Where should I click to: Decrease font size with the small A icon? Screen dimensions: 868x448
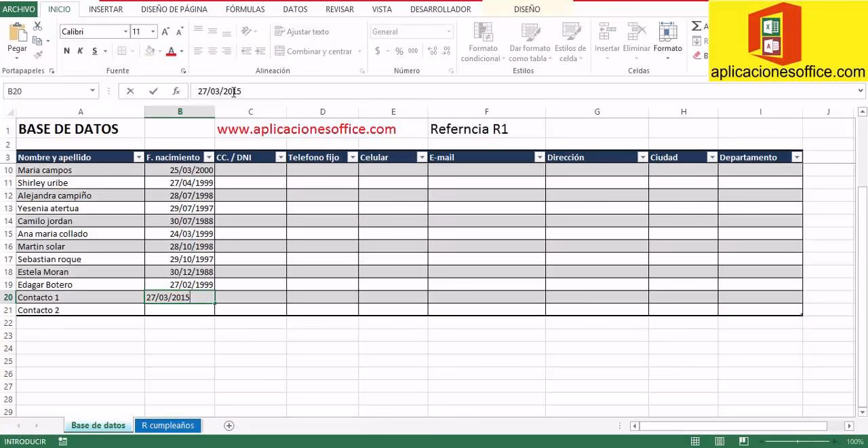click(179, 31)
